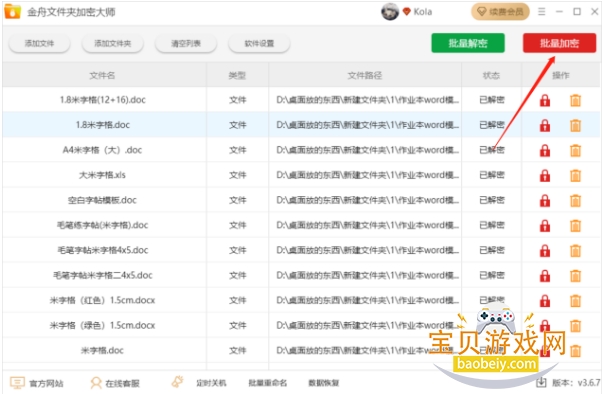Click the 续费会员 membership button
This screenshot has width=602, height=394.
coord(500,12)
